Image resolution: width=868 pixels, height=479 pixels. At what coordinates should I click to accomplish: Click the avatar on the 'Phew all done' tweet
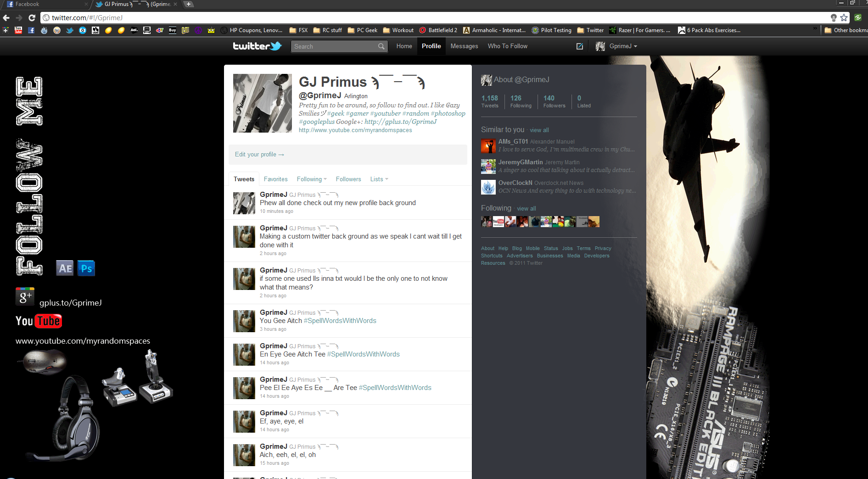[x=244, y=203]
